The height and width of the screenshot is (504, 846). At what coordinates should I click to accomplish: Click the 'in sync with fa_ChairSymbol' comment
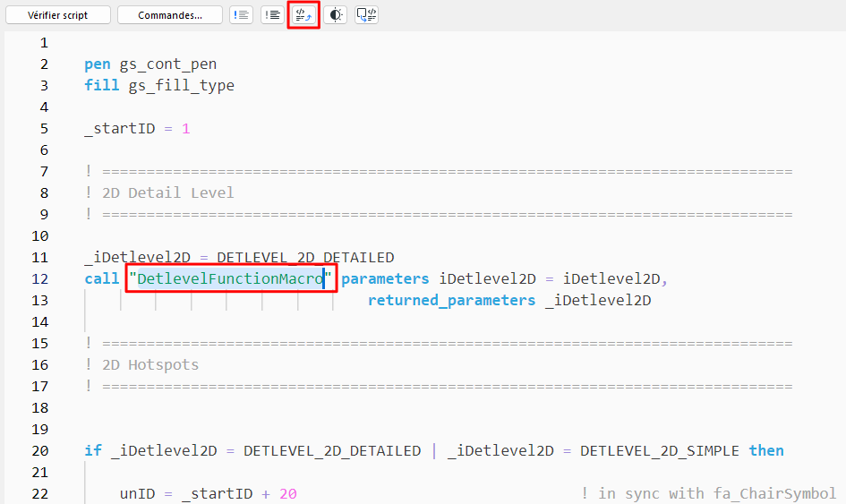click(716, 494)
